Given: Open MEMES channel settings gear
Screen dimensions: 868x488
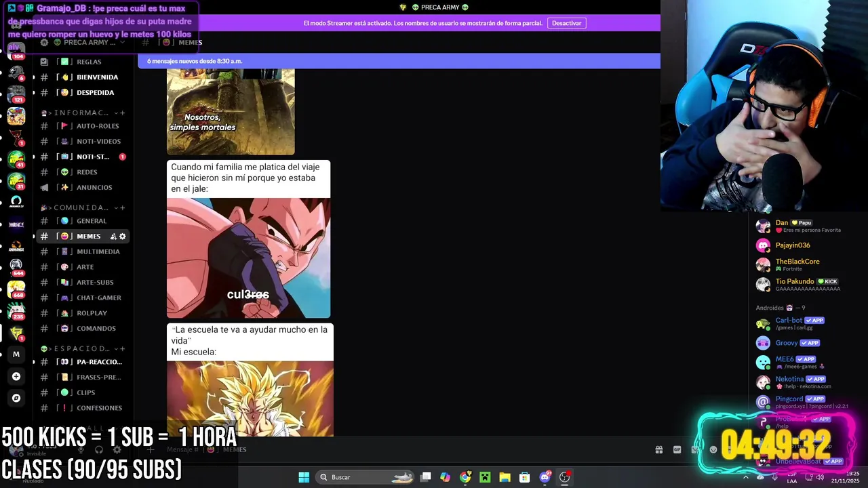Looking at the screenshot, I should click(x=123, y=237).
